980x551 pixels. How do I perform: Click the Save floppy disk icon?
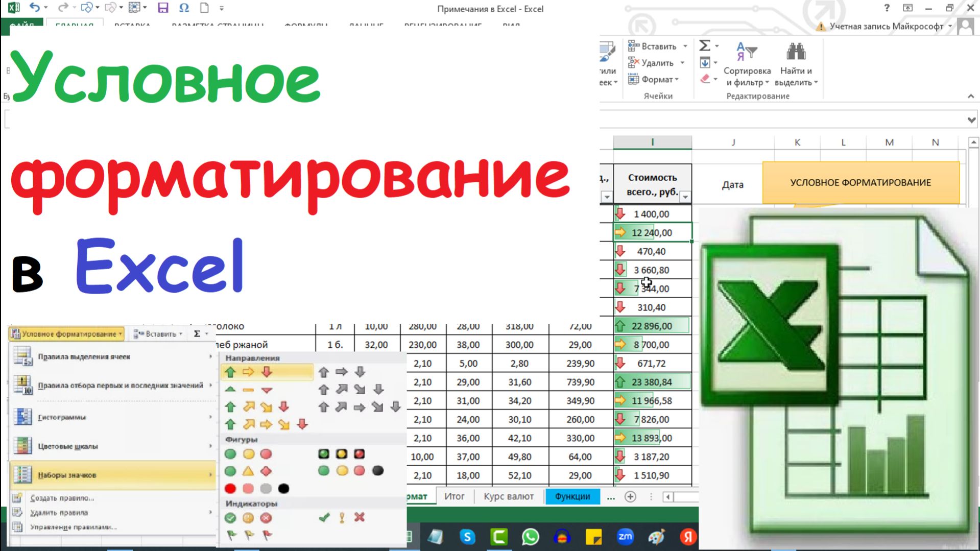click(163, 8)
